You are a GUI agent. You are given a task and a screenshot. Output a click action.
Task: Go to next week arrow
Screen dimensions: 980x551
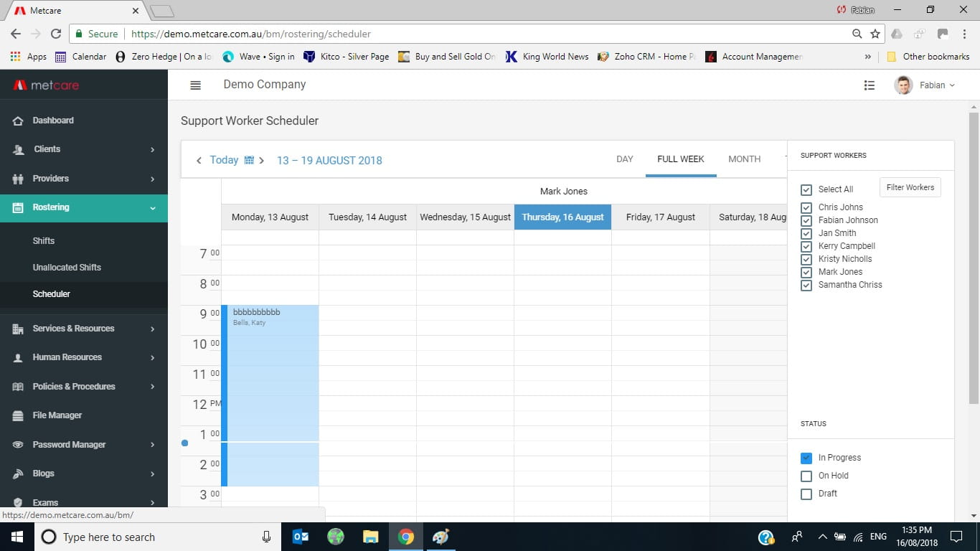click(x=262, y=161)
